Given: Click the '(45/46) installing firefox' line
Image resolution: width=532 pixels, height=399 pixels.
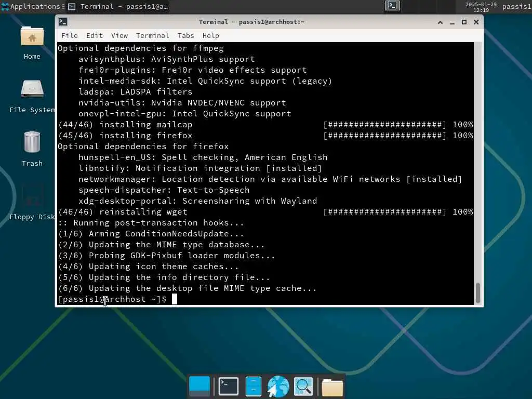Looking at the screenshot, I should pos(265,136).
